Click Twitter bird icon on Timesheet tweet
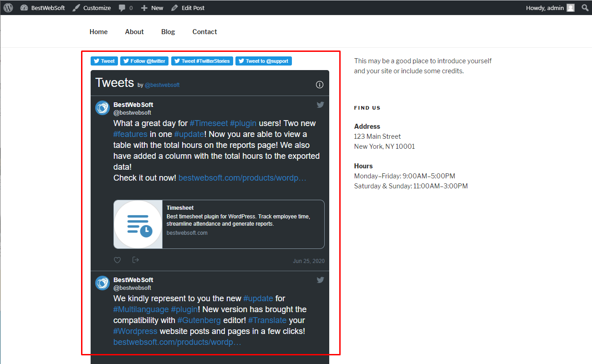592x364 pixels. [x=321, y=105]
